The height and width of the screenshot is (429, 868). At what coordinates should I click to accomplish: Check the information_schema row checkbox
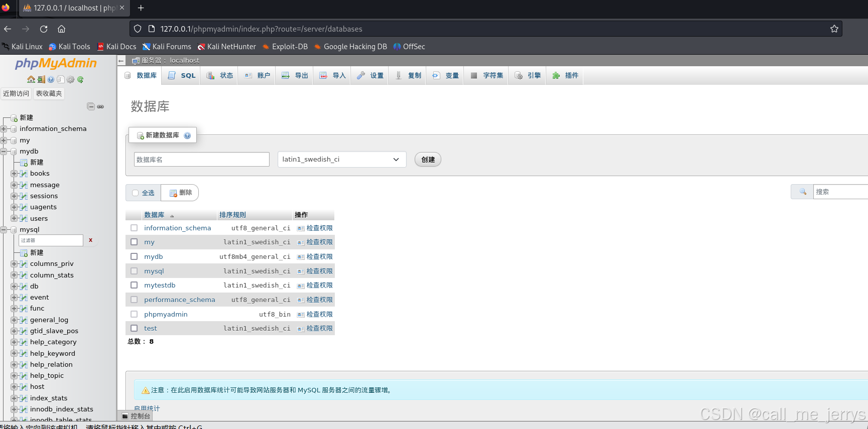[134, 228]
